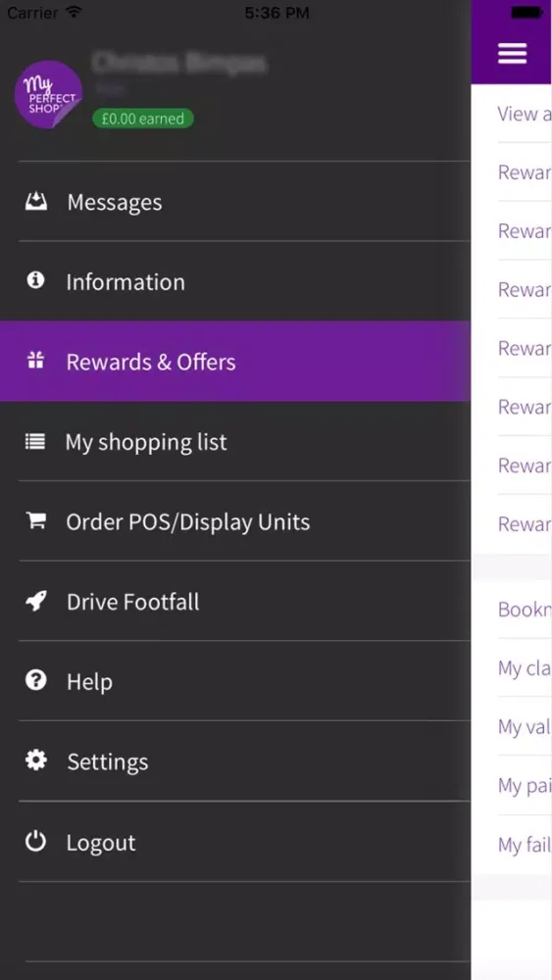The width and height of the screenshot is (552, 980).
Task: Tap the Carrier status label
Action: 33,13
